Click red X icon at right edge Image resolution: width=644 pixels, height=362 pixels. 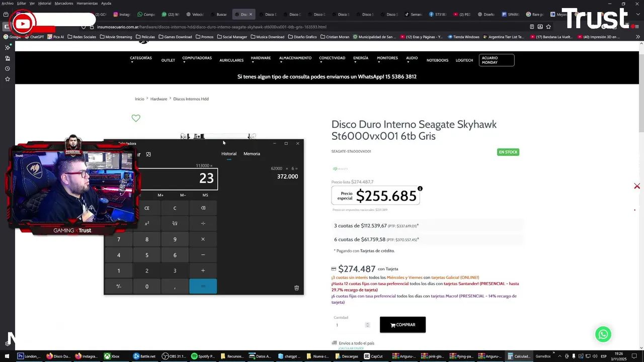[x=637, y=186]
